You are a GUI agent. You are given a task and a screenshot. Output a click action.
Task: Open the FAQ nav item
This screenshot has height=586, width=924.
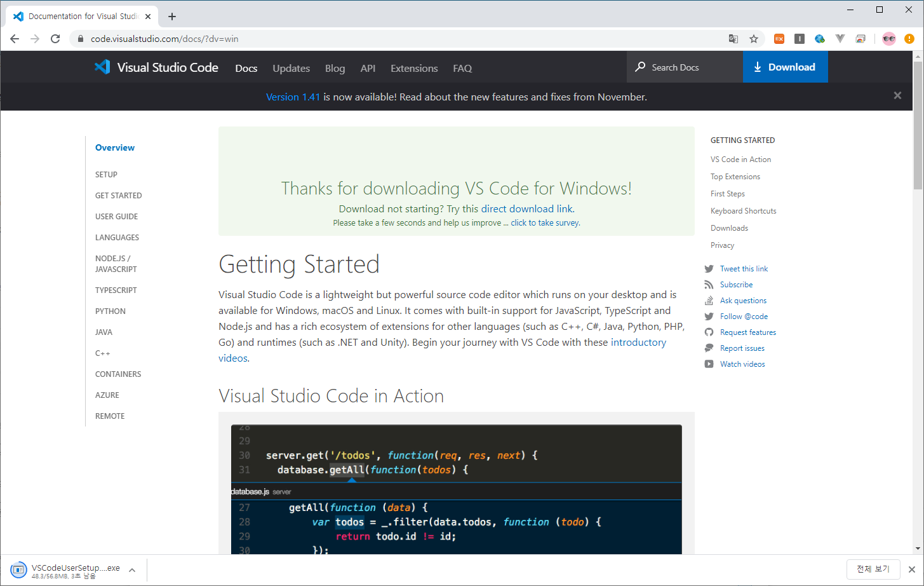[x=462, y=68]
